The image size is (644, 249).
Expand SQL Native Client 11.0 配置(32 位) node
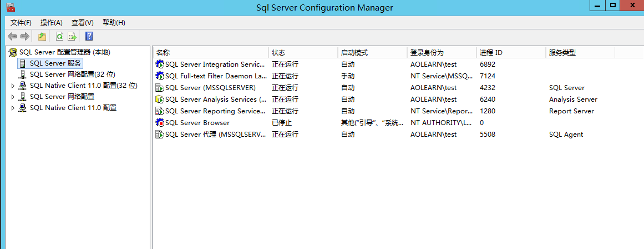click(13, 86)
